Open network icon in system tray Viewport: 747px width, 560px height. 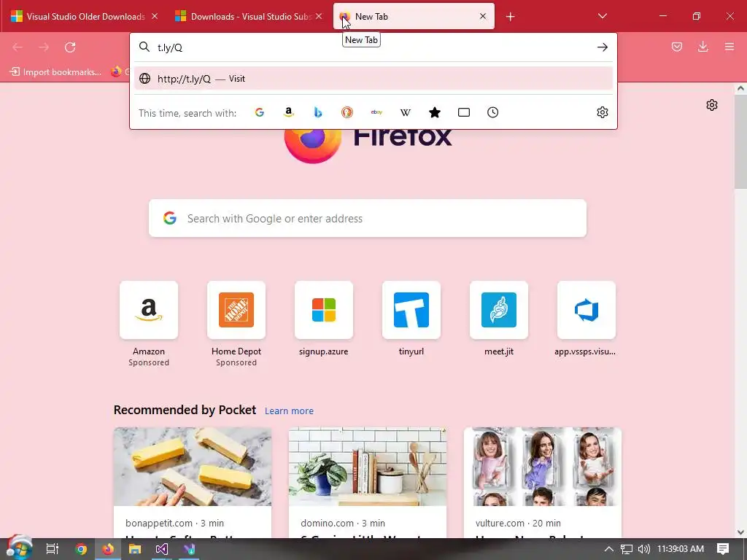pos(627,549)
